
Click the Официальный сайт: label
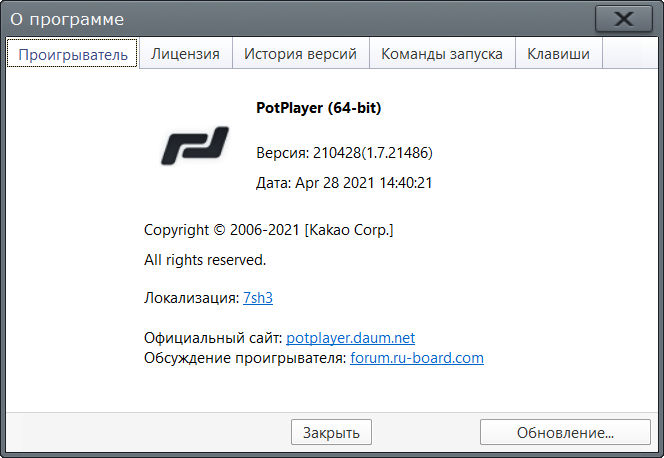point(213,338)
